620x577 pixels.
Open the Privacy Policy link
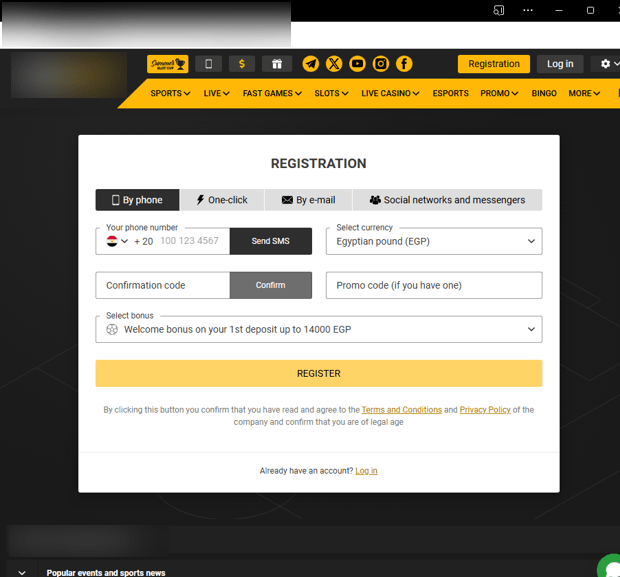[x=485, y=410]
